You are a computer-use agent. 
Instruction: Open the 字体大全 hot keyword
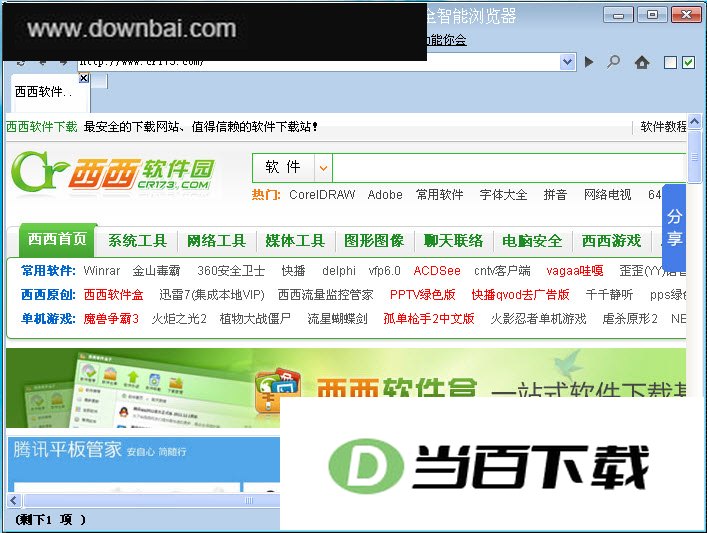point(503,195)
